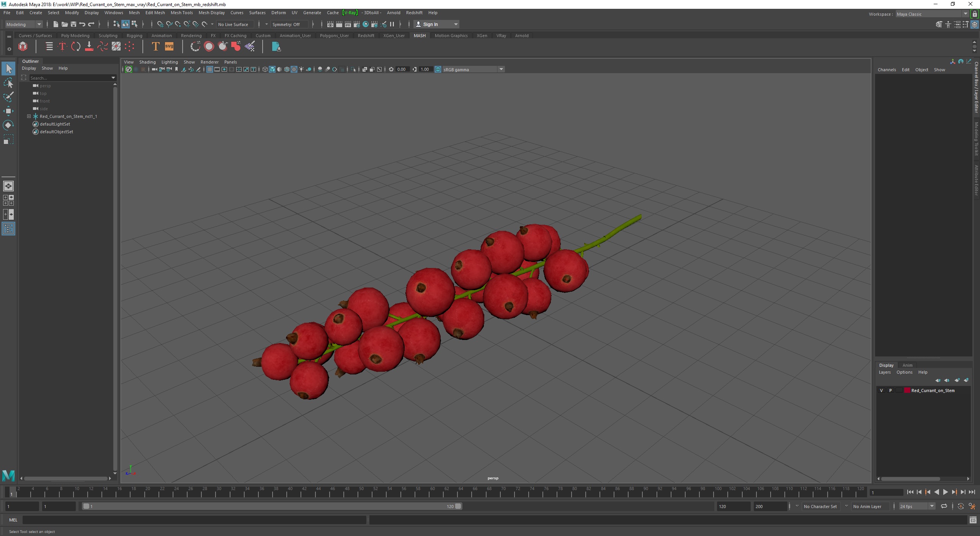Open the Symmetry Off dropdown

289,24
